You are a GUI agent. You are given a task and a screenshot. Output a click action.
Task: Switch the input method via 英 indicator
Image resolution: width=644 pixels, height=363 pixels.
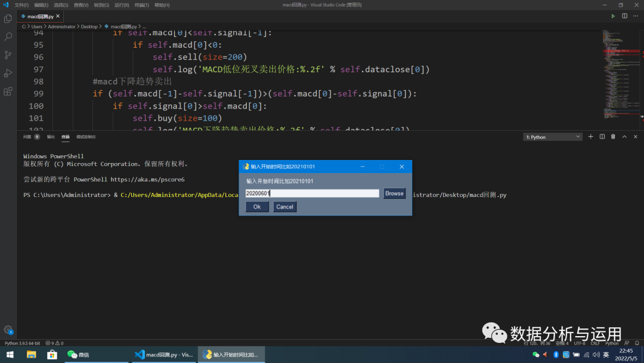click(x=606, y=355)
